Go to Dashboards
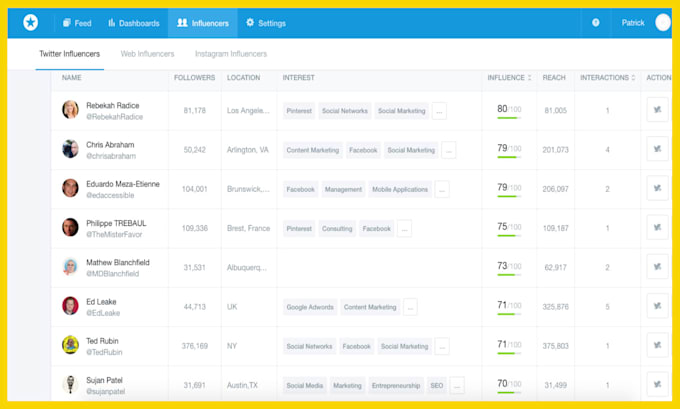680x409 pixels. pos(134,23)
